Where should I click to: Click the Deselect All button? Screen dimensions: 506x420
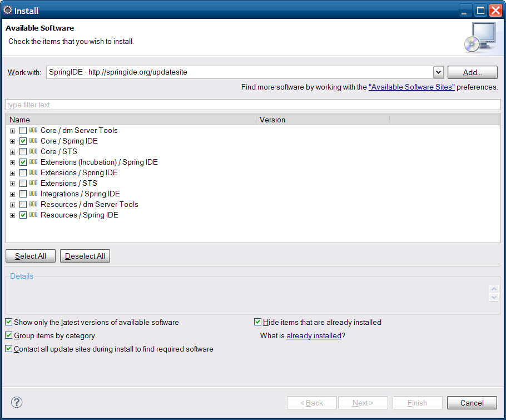(x=85, y=256)
